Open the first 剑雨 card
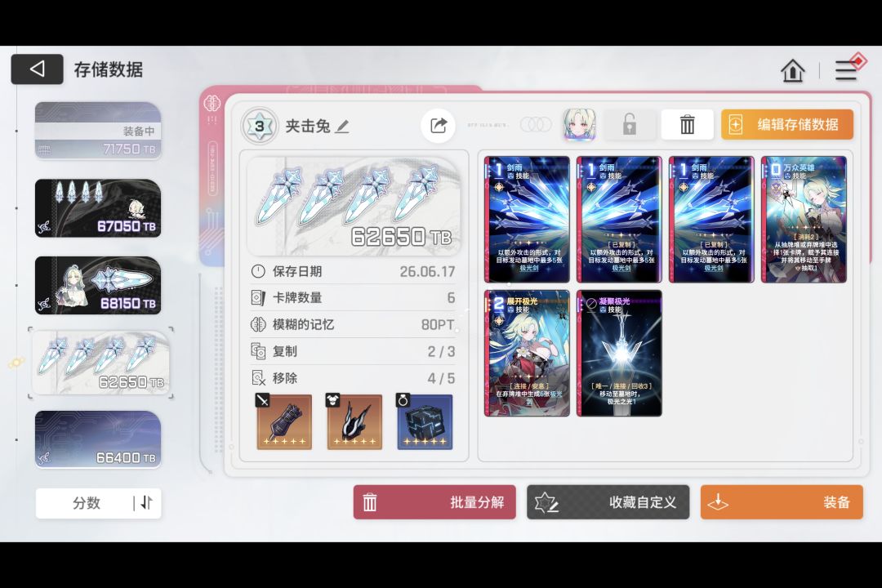 click(x=527, y=220)
